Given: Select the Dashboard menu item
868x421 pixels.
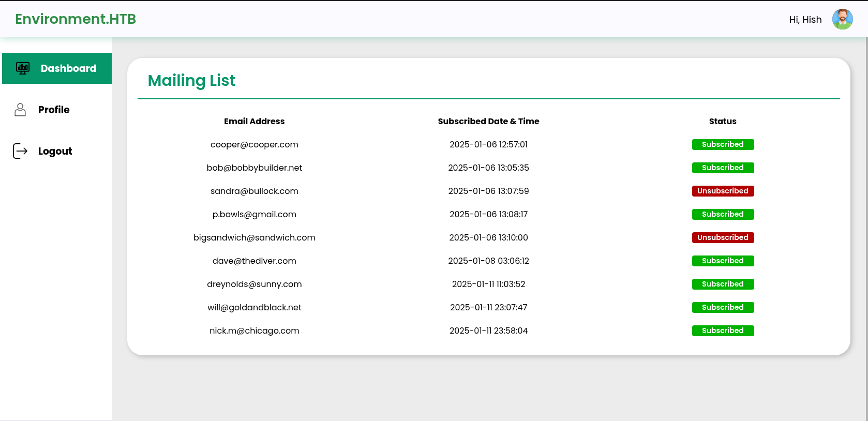Looking at the screenshot, I should click(57, 68).
